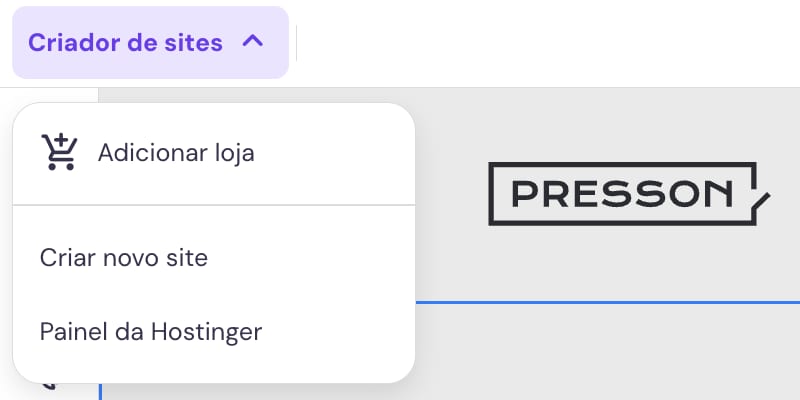Click the empty top toolbar area on the right
Screen dimensions: 800x400
click(600, 43)
